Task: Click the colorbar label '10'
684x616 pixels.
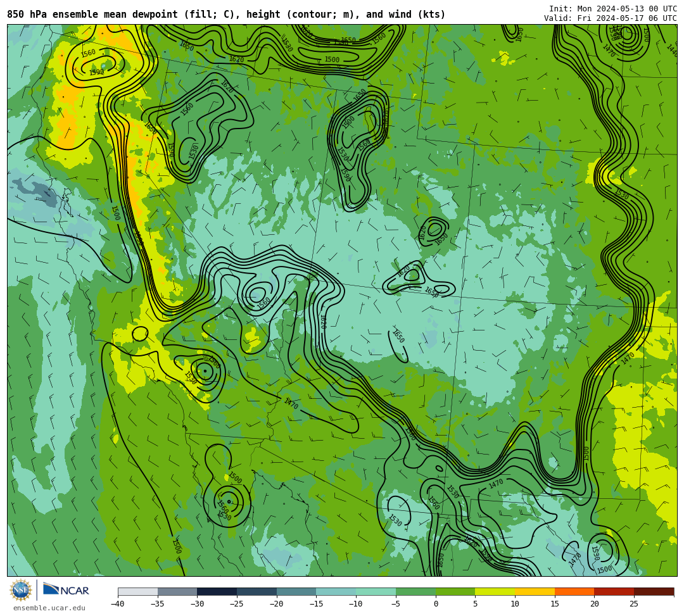Action: 515,604
